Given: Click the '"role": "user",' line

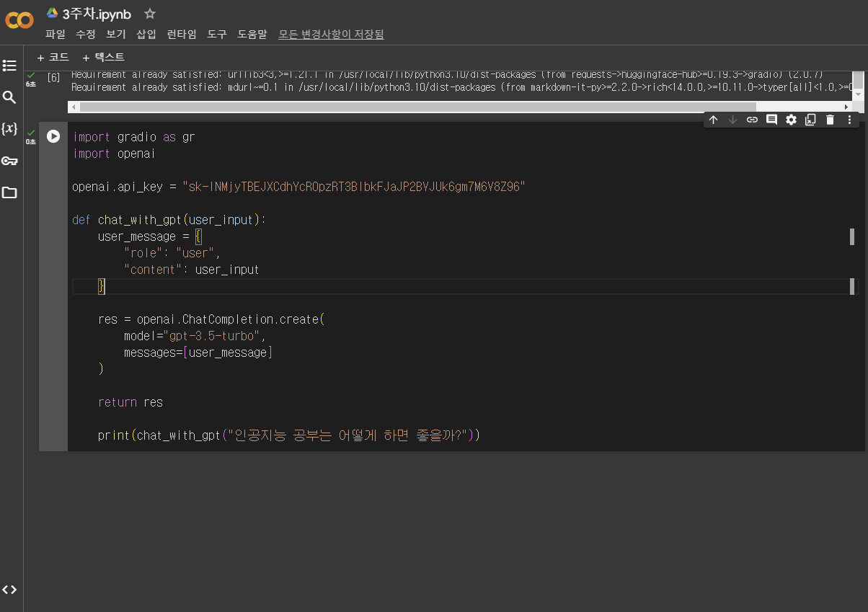Looking at the screenshot, I should pyautogui.click(x=172, y=253).
